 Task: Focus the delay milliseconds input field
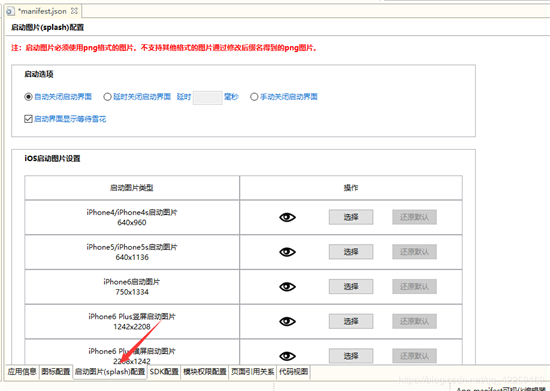tap(208, 97)
